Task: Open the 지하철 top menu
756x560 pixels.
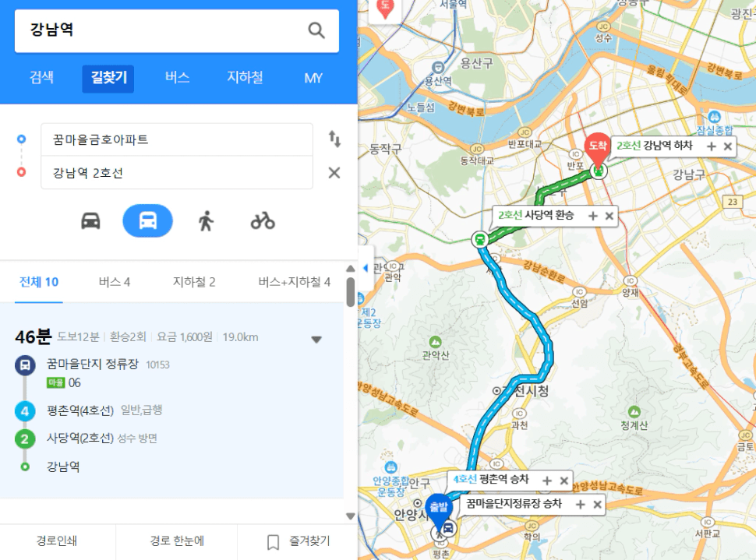Action: 245,78
